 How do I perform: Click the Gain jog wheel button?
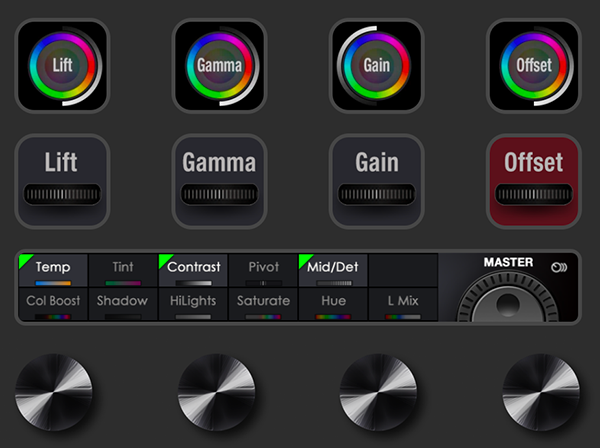click(377, 181)
